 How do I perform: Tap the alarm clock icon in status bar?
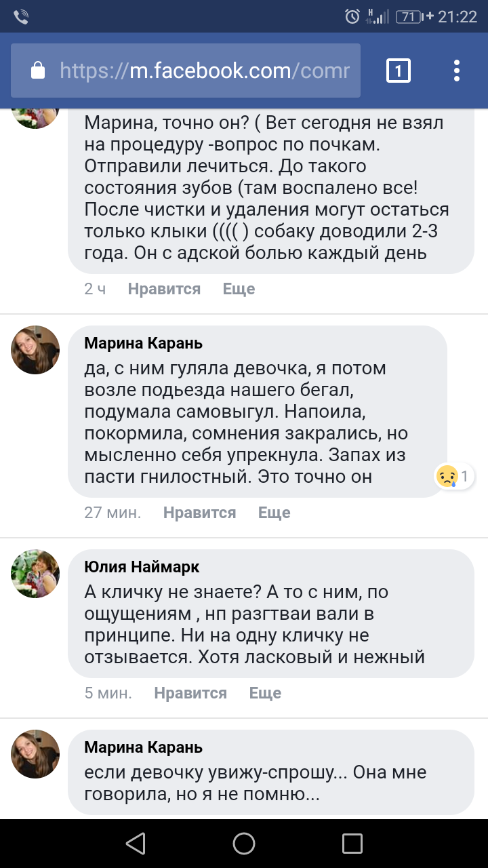pos(352,17)
